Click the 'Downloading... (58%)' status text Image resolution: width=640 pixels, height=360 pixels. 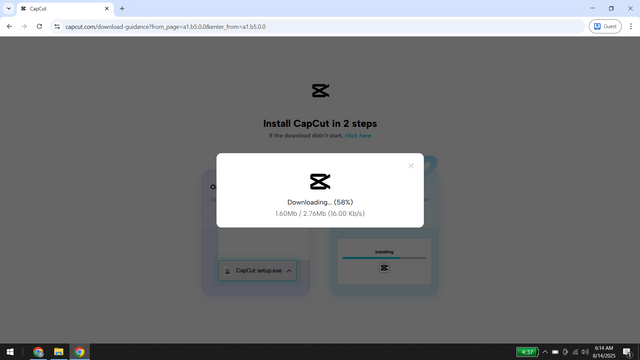[320, 202]
